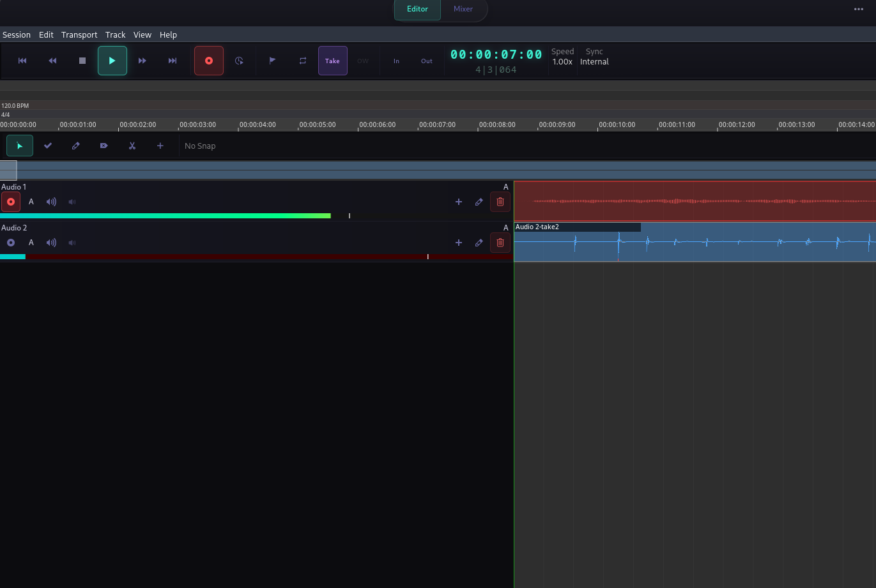Image resolution: width=876 pixels, height=588 pixels.
Task: Open the Speed 1.00x selector
Action: tap(562, 62)
